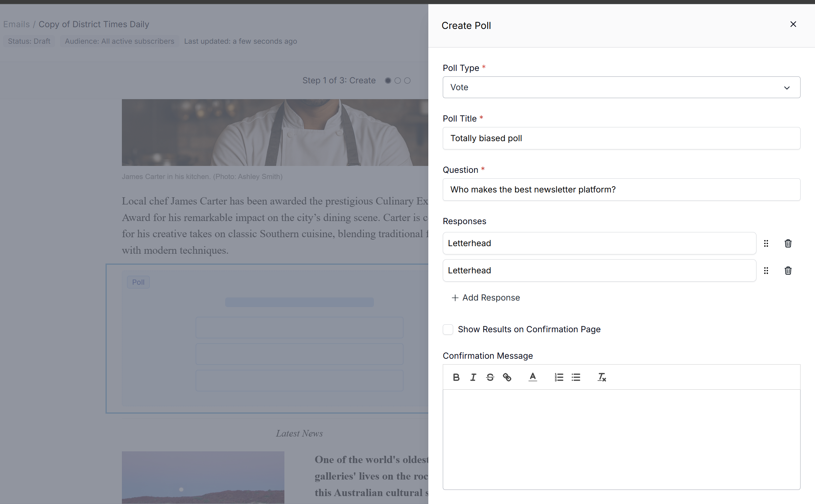The height and width of the screenshot is (504, 815).
Task: Click Last updated a few seconds ago
Action: click(240, 41)
